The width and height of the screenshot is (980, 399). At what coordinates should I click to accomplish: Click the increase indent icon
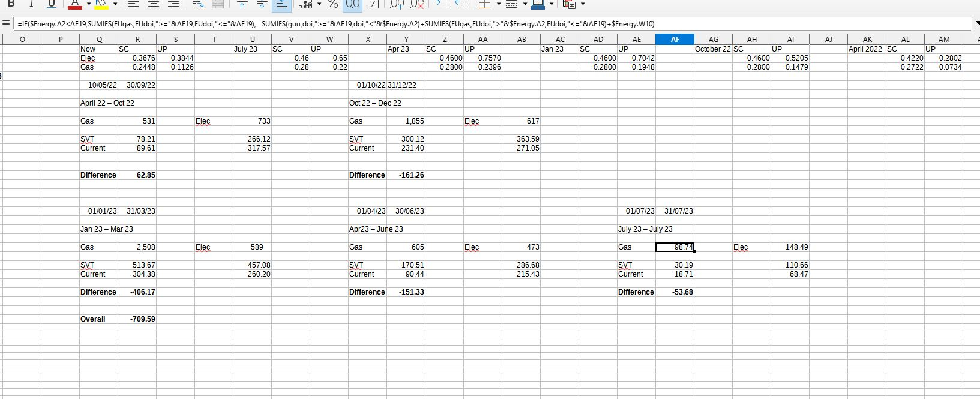[442, 4]
